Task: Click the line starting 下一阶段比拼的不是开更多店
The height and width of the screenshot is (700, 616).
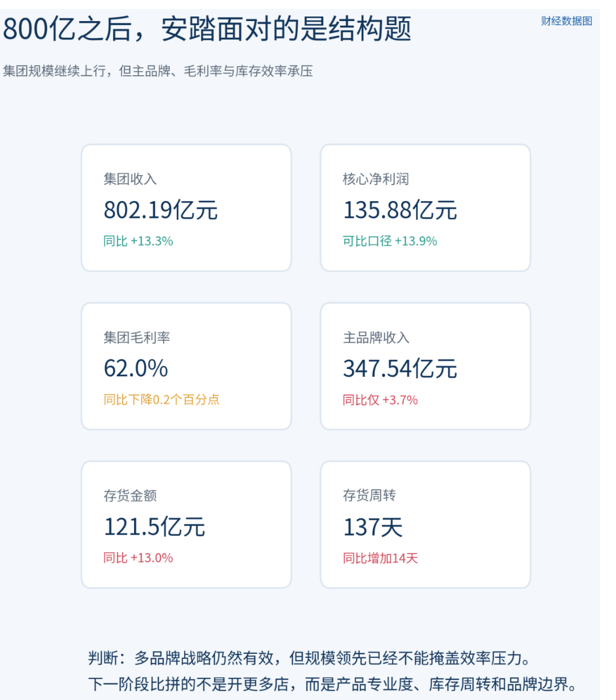Action: point(333,684)
